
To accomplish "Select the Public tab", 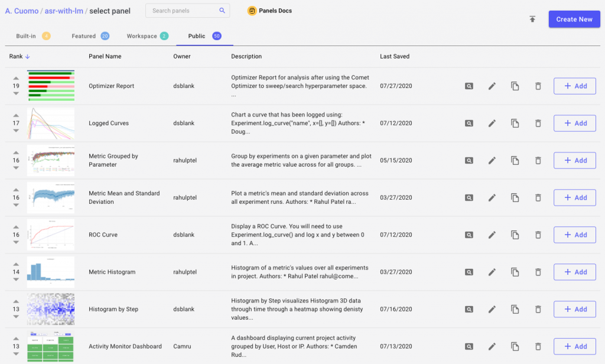I will (x=204, y=36).
